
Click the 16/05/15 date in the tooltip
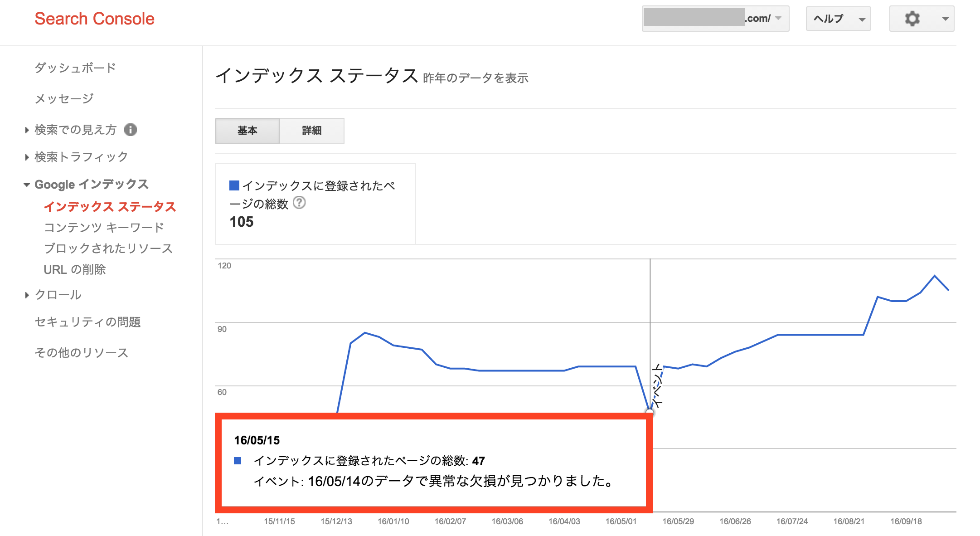click(x=257, y=440)
